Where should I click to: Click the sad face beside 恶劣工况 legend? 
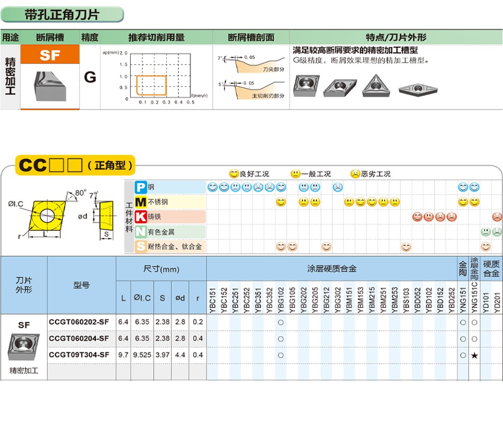pyautogui.click(x=355, y=174)
